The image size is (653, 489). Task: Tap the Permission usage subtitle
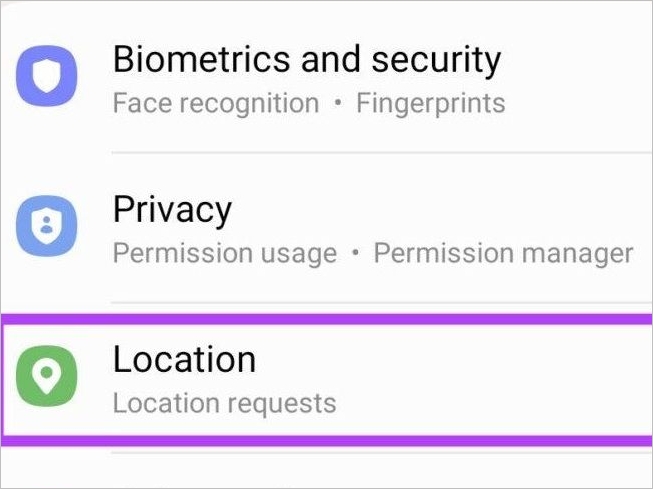click(225, 254)
